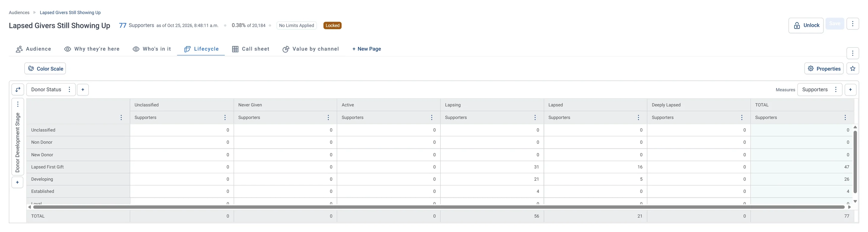Click the Lapsing total value 56
Viewport: 868px width, 232px height.
[536, 216]
